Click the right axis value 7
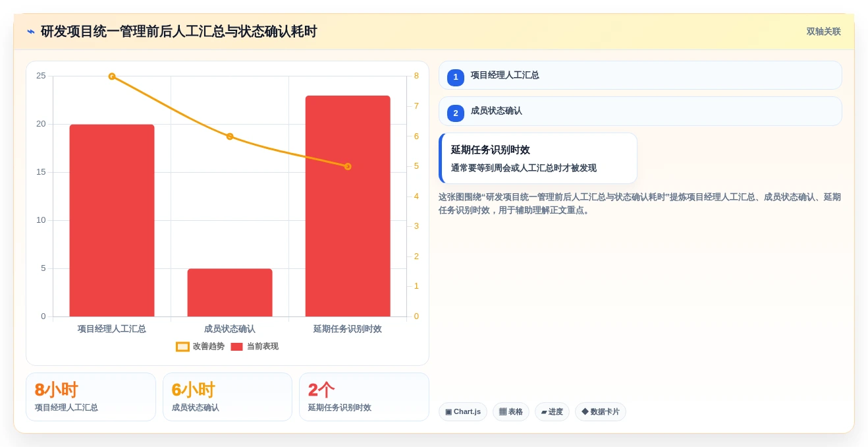 tap(416, 106)
